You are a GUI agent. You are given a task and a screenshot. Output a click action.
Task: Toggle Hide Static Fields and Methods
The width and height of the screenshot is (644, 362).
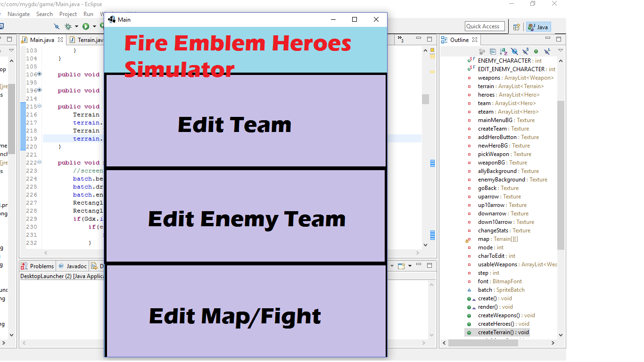pos(525,51)
